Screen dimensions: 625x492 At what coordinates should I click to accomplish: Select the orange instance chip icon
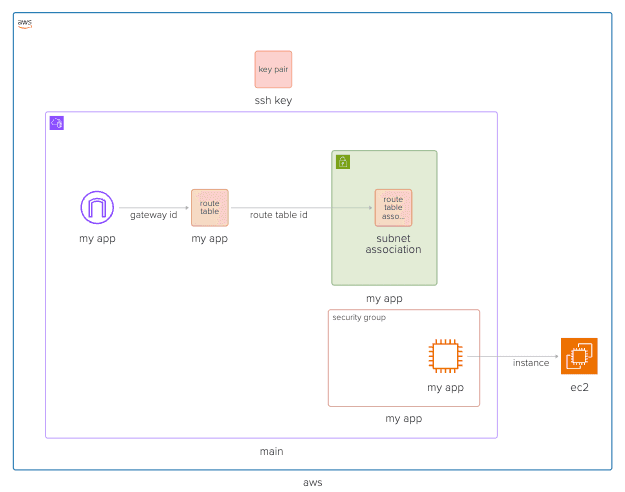(x=445, y=356)
